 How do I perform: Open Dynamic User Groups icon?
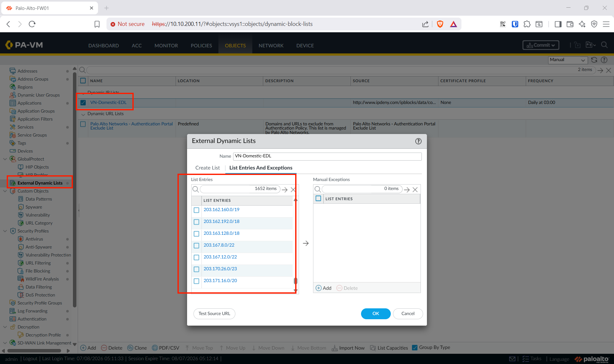[12, 95]
